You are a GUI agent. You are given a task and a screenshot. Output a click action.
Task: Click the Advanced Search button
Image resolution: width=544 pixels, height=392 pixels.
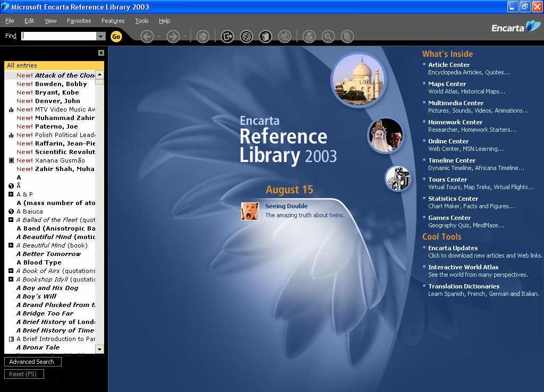pos(32,362)
